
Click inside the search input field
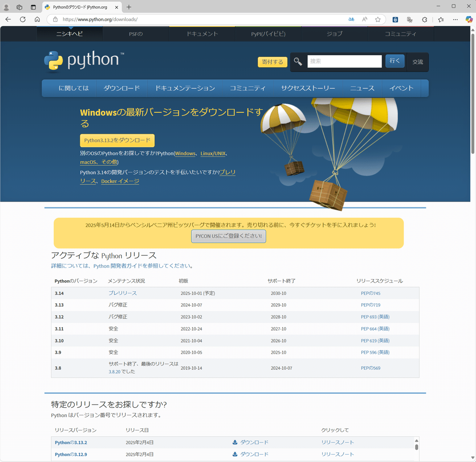[x=344, y=61]
